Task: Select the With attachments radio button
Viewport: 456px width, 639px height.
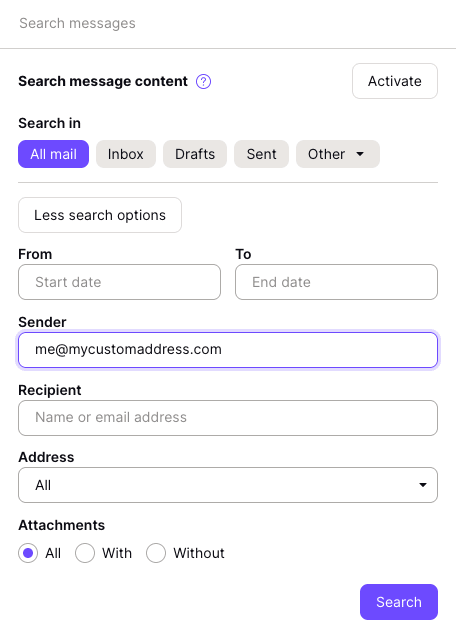Action: pos(85,553)
